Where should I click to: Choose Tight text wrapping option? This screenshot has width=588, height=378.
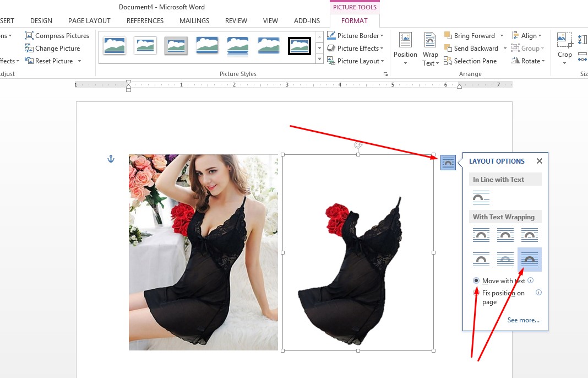(x=505, y=235)
